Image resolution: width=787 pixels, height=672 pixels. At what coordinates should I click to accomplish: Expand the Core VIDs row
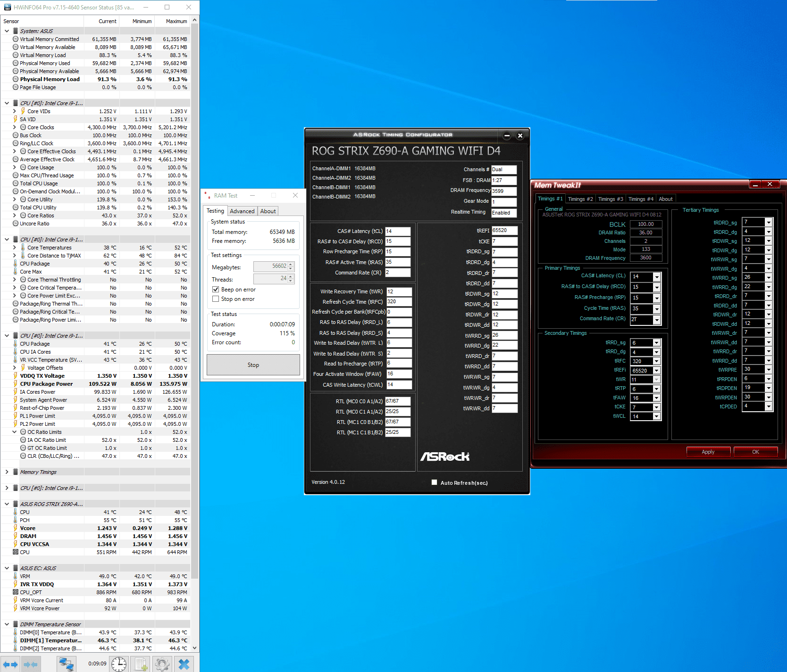coord(15,111)
